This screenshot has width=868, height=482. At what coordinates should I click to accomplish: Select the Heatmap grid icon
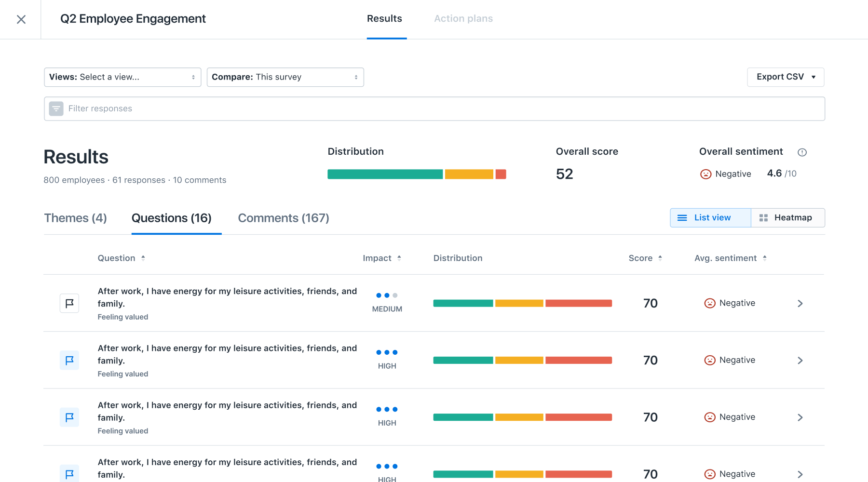pos(764,217)
